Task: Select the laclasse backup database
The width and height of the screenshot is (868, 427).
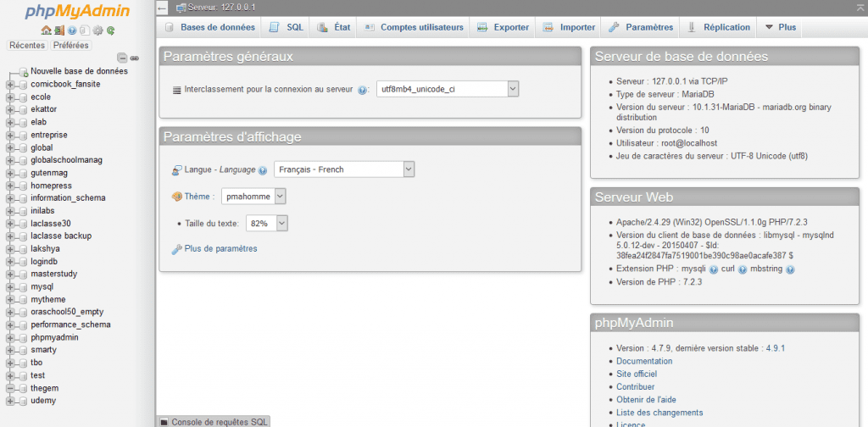Action: point(61,236)
